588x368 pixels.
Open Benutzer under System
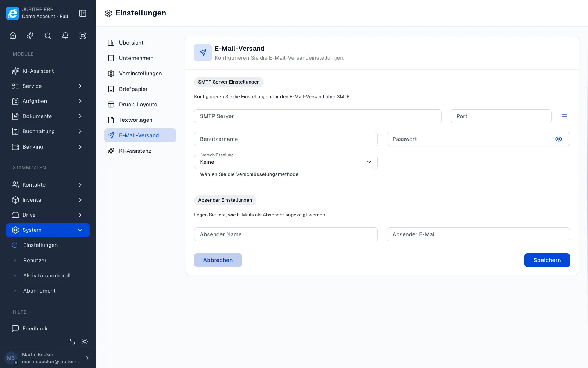pyautogui.click(x=48, y=261)
